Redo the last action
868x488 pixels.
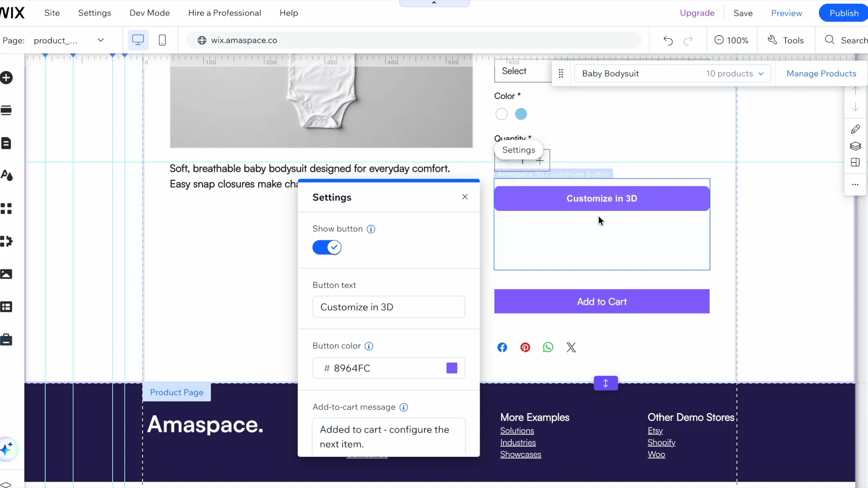688,41
